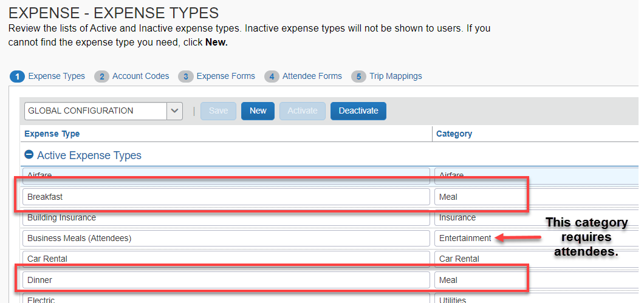Open the Global Configuration dropdown
Screen dimensions: 644x303
coord(175,111)
